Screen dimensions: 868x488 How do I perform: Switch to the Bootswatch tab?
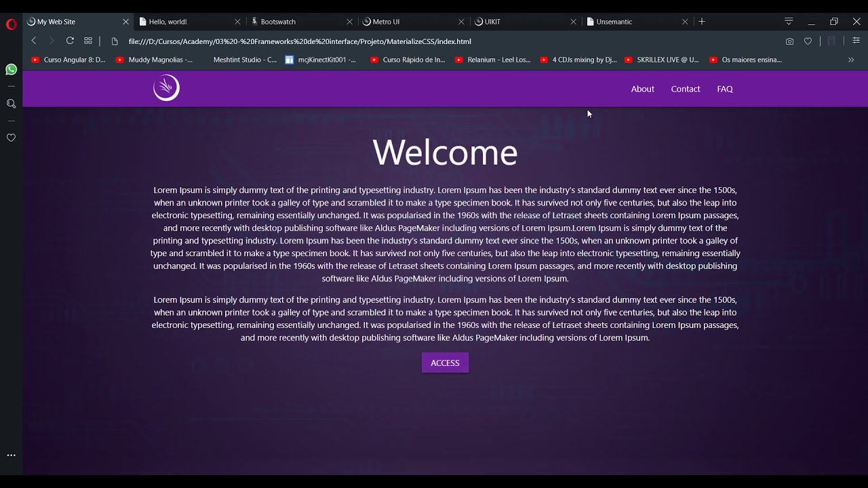[x=302, y=22]
